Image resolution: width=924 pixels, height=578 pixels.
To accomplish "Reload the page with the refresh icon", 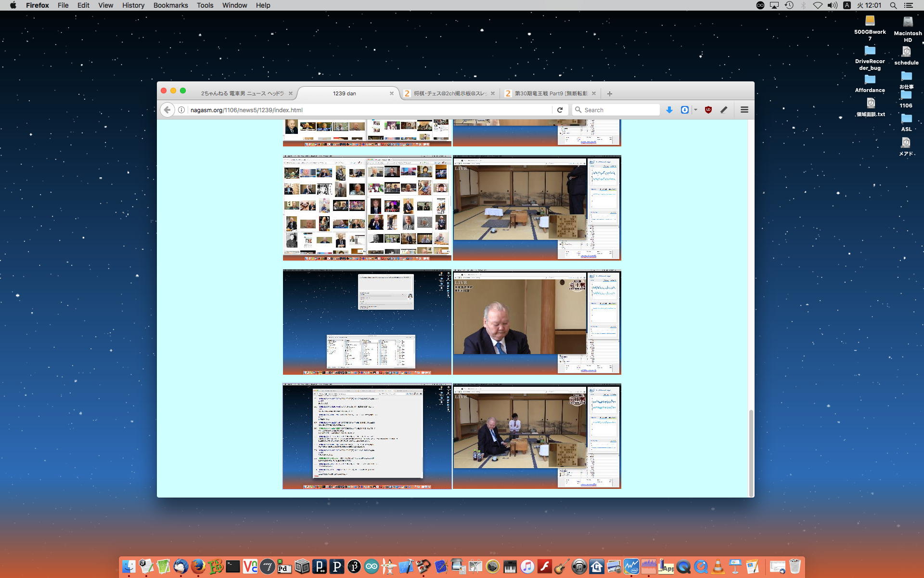I will click(560, 110).
